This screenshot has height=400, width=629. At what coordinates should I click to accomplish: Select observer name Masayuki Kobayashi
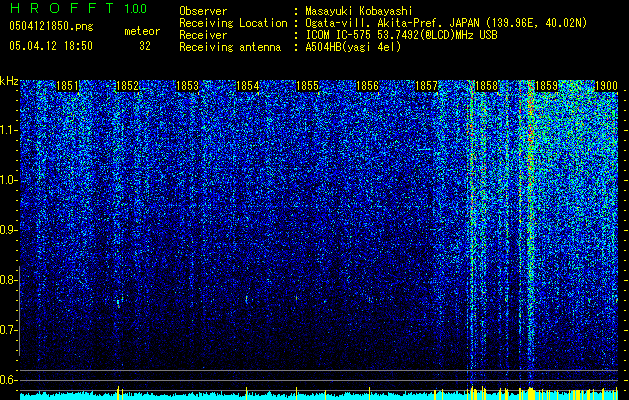(x=358, y=11)
